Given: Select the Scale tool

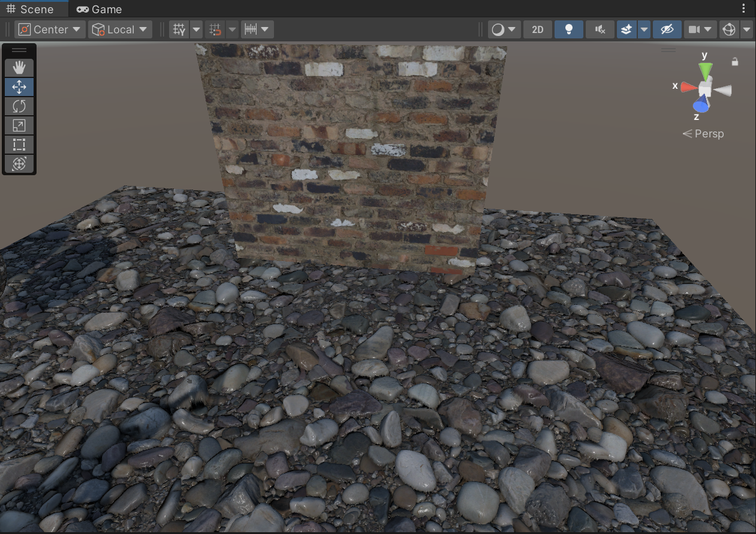Looking at the screenshot, I should [19, 125].
